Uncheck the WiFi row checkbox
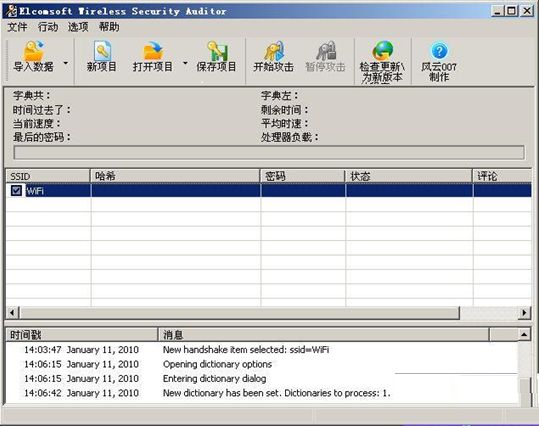This screenshot has height=428, width=539. click(16, 190)
